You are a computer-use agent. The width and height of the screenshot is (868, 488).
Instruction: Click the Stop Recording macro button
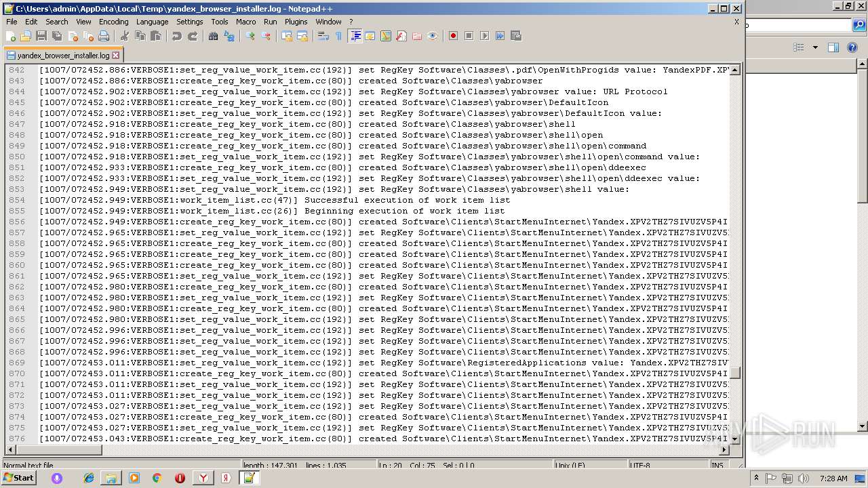(x=469, y=36)
